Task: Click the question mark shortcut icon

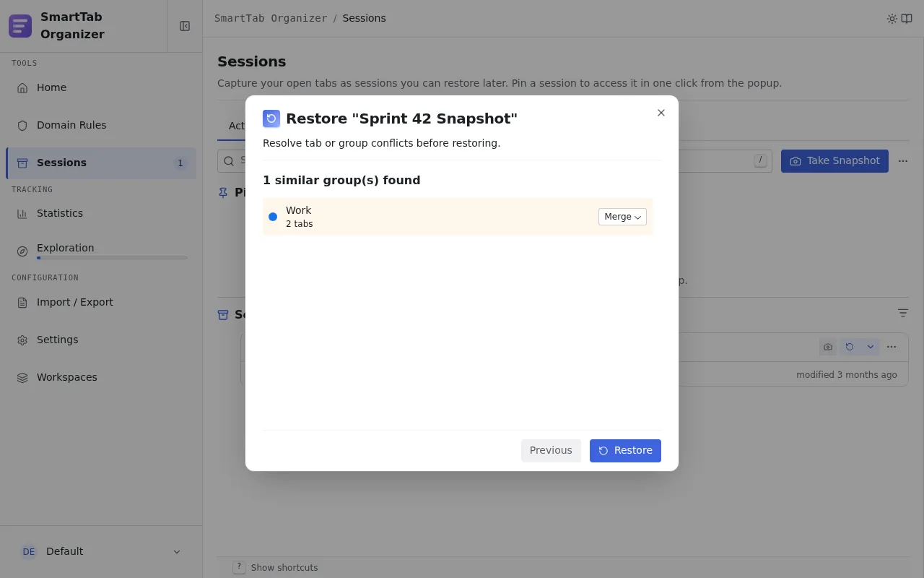Action: tap(239, 567)
